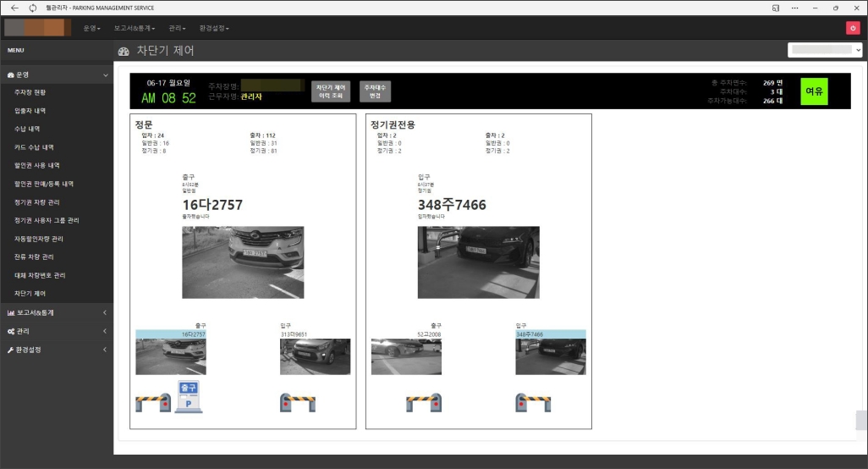Click the 정문 출구 barrier gate icon
The image size is (868, 469).
point(153,403)
